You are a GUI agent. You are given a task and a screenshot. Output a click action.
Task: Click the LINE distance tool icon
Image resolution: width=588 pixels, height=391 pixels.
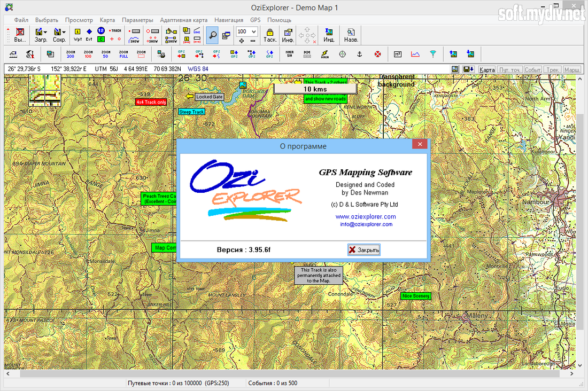pyautogui.click(x=197, y=31)
